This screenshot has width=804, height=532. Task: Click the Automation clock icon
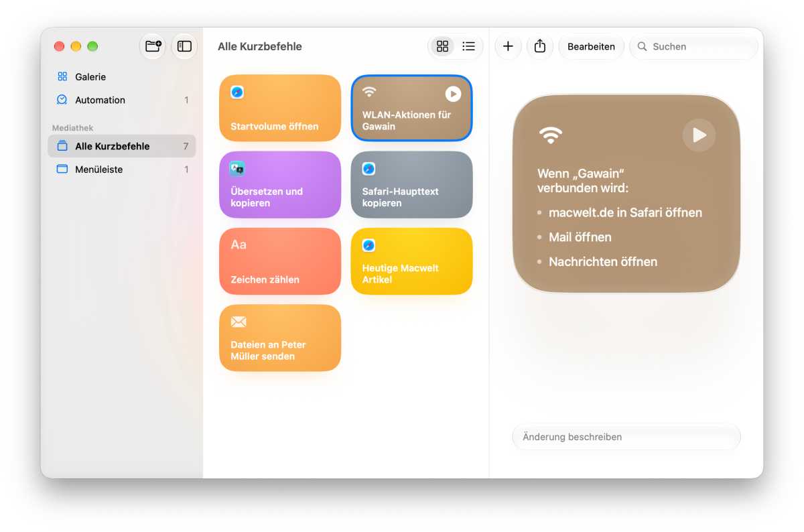[x=62, y=99]
